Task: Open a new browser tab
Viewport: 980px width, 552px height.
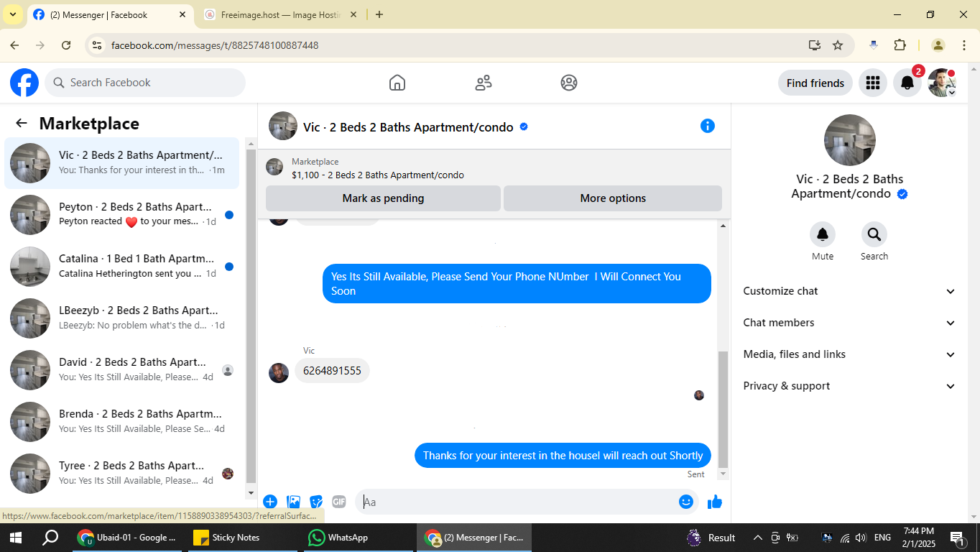Action: (379, 14)
